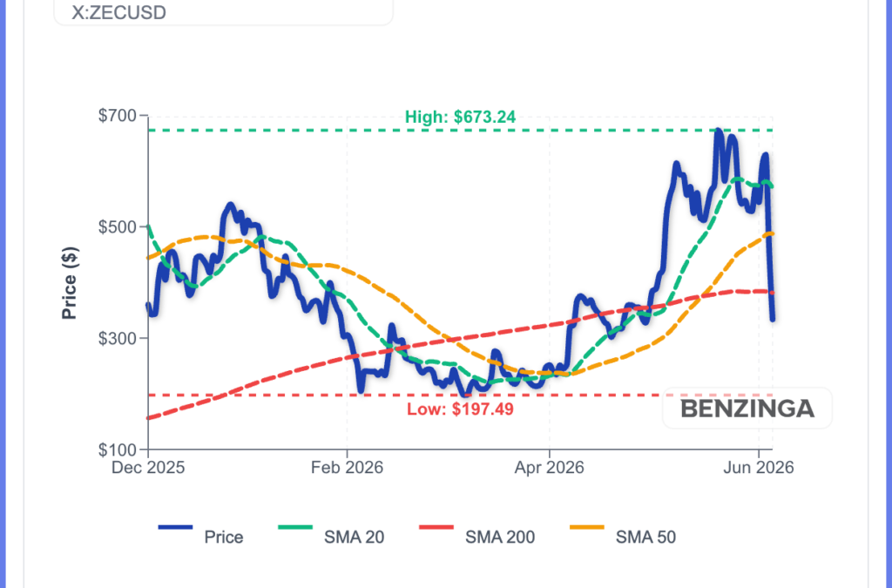Click the $300 y-axis tick label
This screenshot has width=892, height=588.
(x=118, y=338)
